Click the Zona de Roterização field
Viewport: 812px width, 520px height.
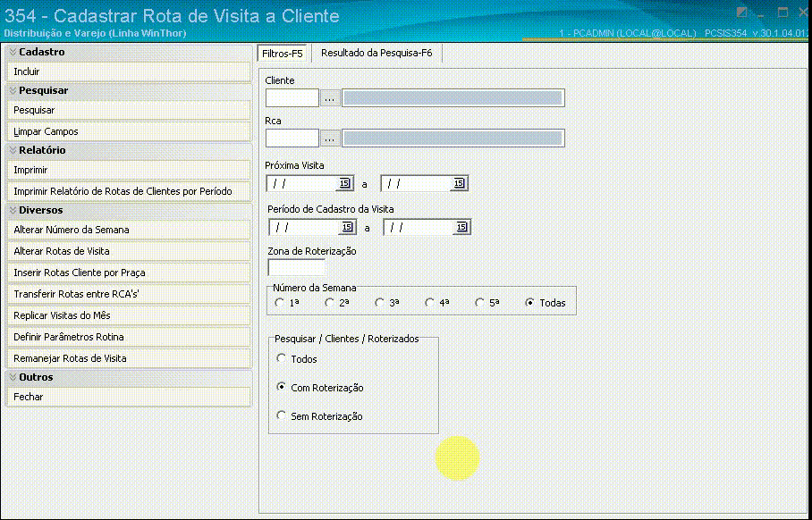click(x=296, y=267)
